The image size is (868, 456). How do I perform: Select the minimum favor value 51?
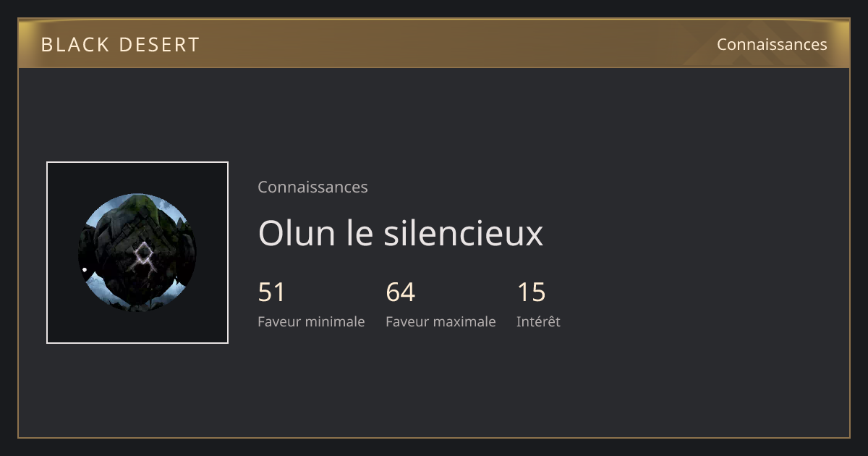pos(272,292)
